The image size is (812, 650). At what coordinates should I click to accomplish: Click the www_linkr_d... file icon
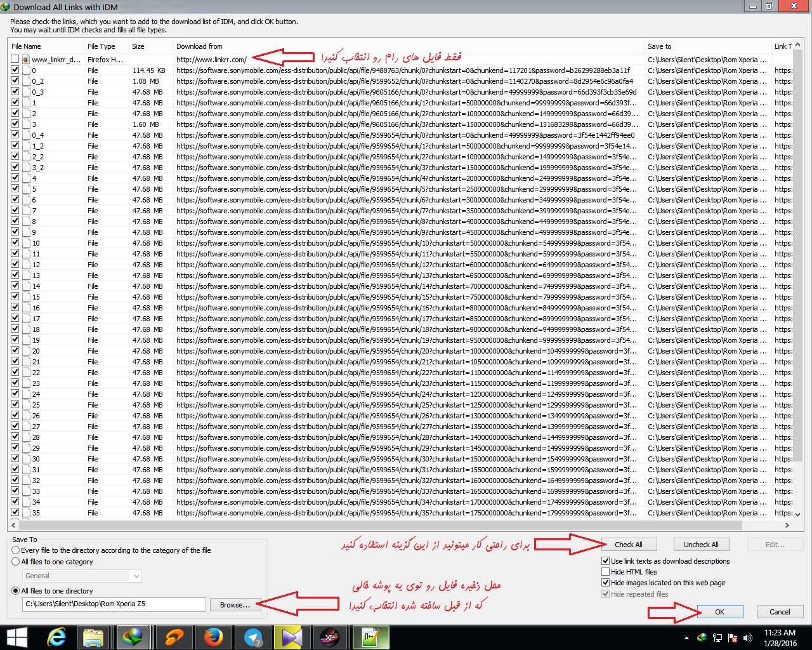pyautogui.click(x=26, y=60)
